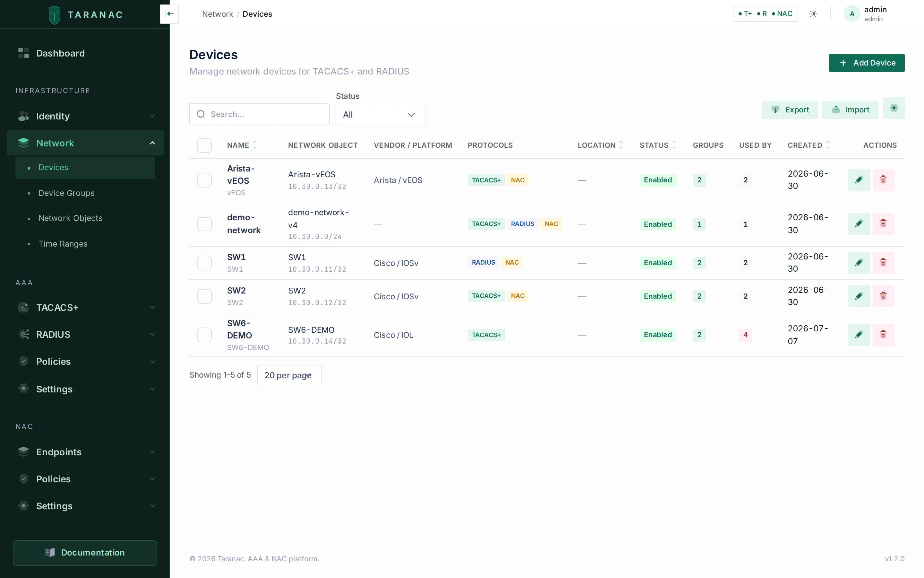This screenshot has width=924, height=578.
Task: Check the SW2 row checkbox
Action: [x=204, y=296]
